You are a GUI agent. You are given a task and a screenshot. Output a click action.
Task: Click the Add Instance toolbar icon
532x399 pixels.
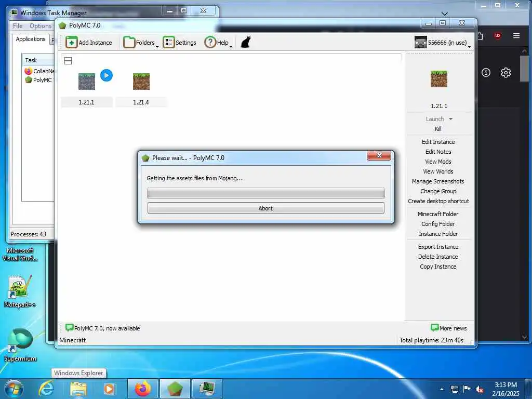tap(71, 43)
